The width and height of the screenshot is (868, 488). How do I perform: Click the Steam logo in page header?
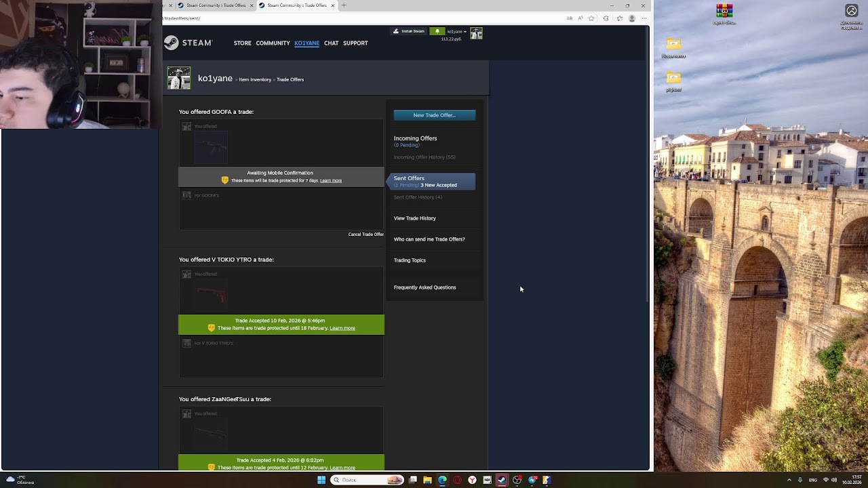(x=189, y=43)
